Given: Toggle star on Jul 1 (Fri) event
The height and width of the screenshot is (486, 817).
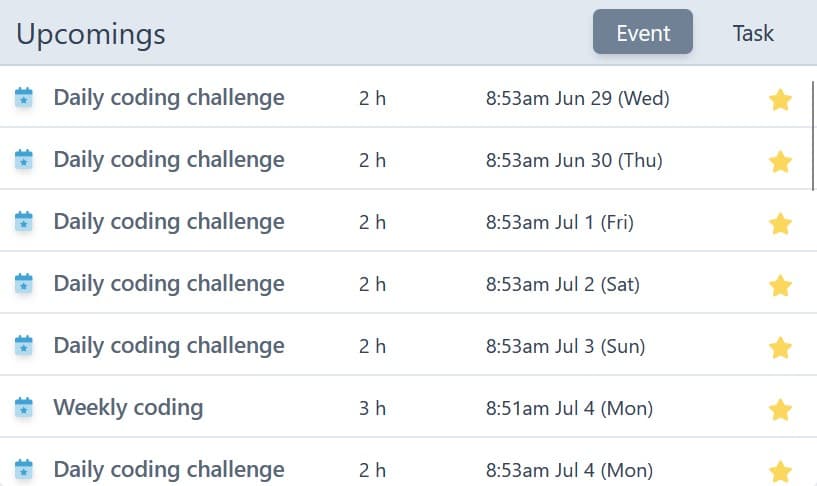Looking at the screenshot, I should (x=780, y=223).
